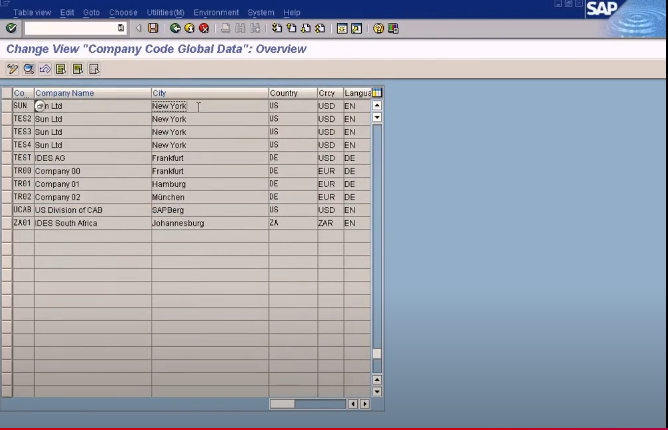Toggle row selector for SUN company code
The height and width of the screenshot is (430, 668).
point(7,106)
